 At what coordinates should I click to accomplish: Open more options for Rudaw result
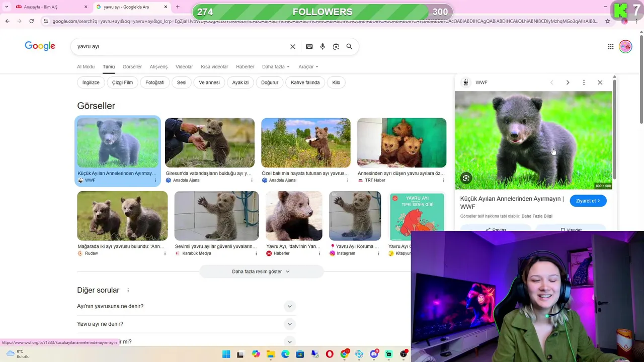(165, 253)
